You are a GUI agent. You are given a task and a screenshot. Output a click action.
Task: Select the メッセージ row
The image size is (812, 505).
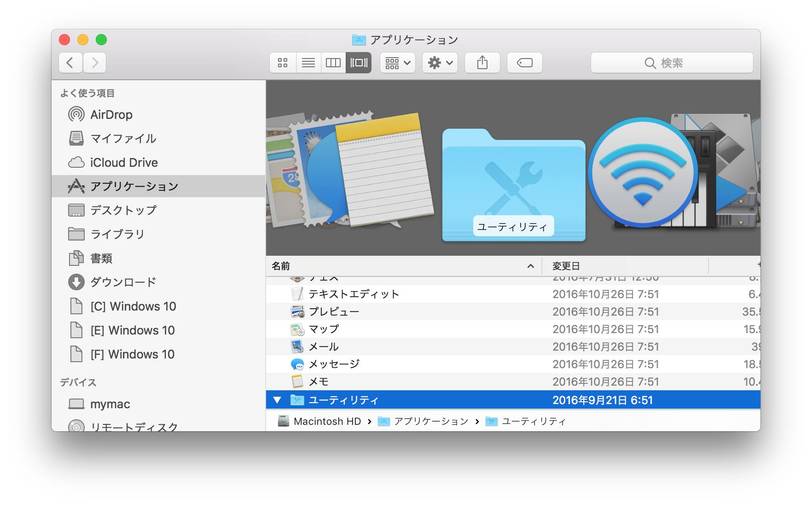pyautogui.click(x=513, y=364)
